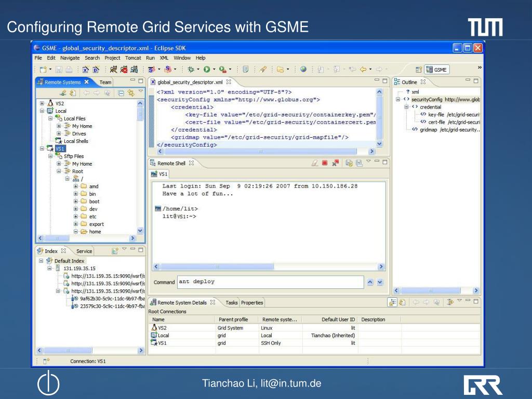
Task: Click the Outline horizontal scrollbar
Action: click(436, 290)
